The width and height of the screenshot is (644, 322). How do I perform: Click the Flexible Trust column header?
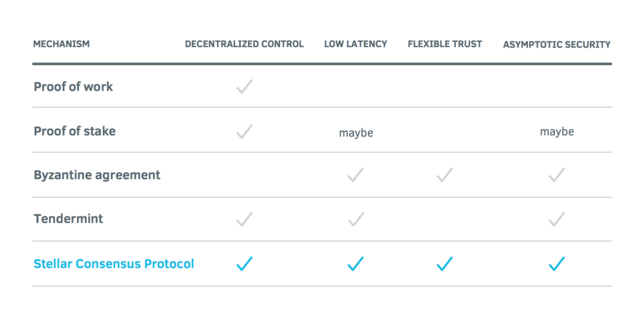coord(444,44)
